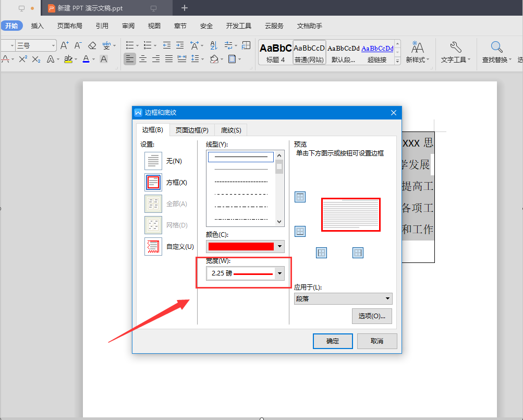523x420 pixels.
Task: Toggle the left border button in preview
Action: click(322, 253)
